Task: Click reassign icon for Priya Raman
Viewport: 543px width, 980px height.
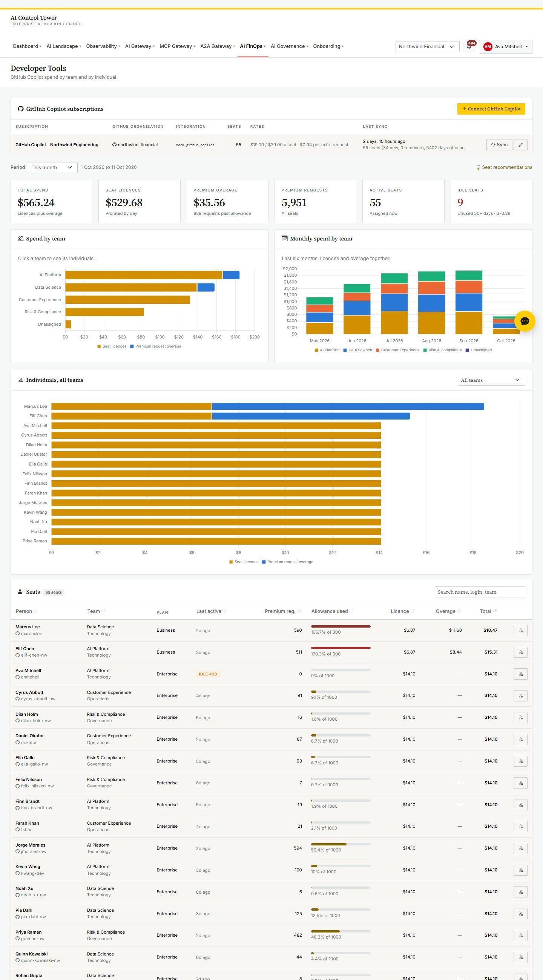Action: [x=520, y=935]
